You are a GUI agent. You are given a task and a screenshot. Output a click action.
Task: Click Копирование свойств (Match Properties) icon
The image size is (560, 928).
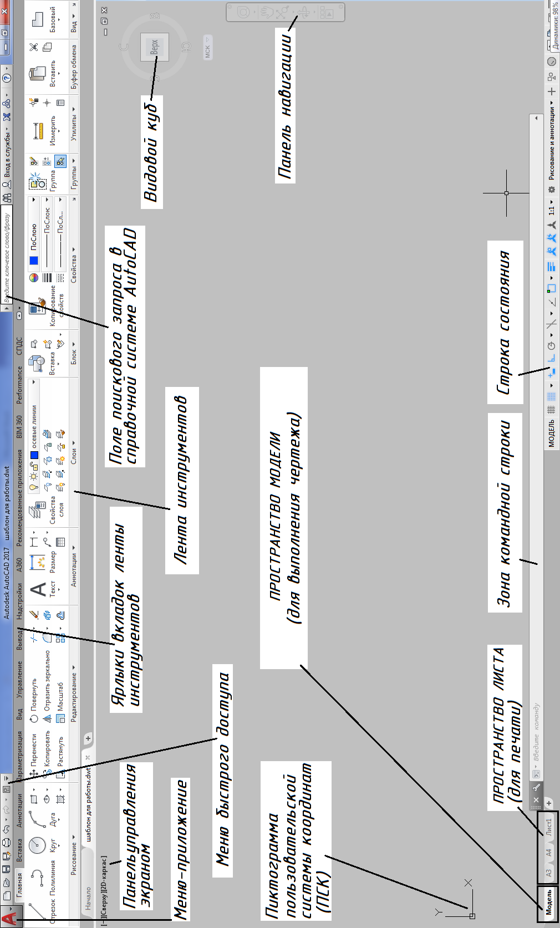(x=38, y=307)
